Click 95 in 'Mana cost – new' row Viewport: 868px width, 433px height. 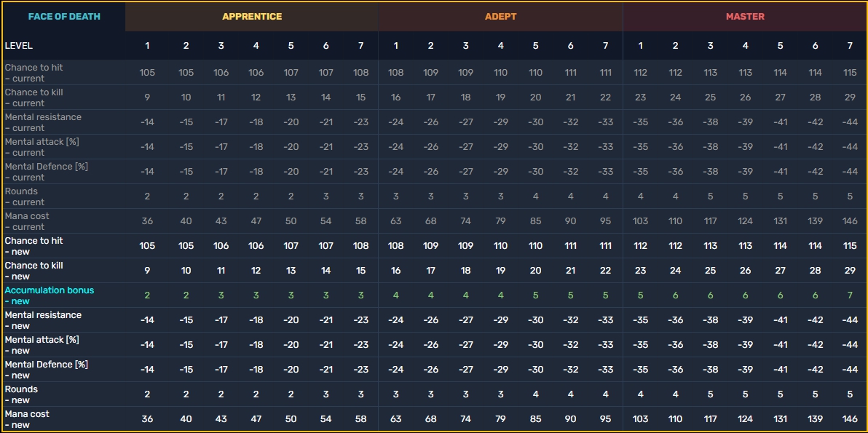click(605, 419)
